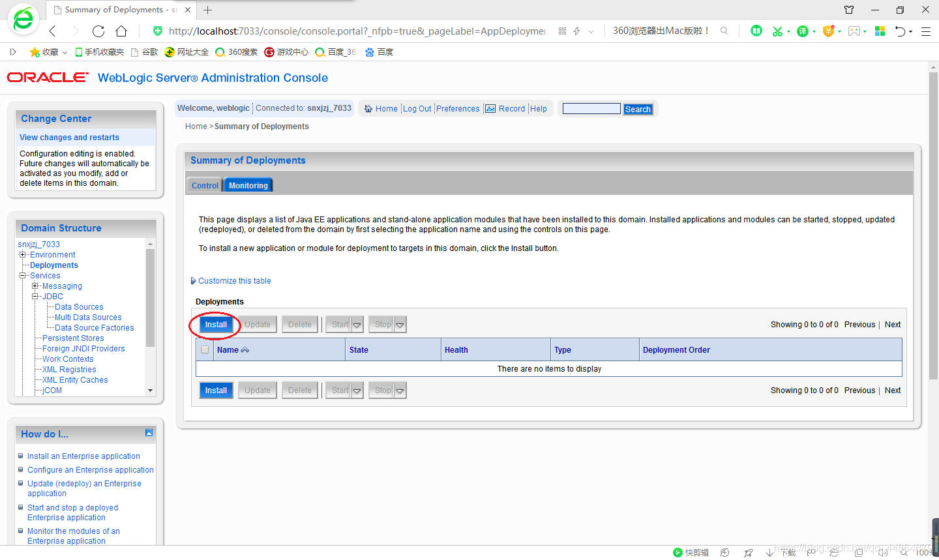Expand the bookmarks sidebar arrow
Image resolution: width=939 pixels, height=560 pixels.
pos(12,52)
